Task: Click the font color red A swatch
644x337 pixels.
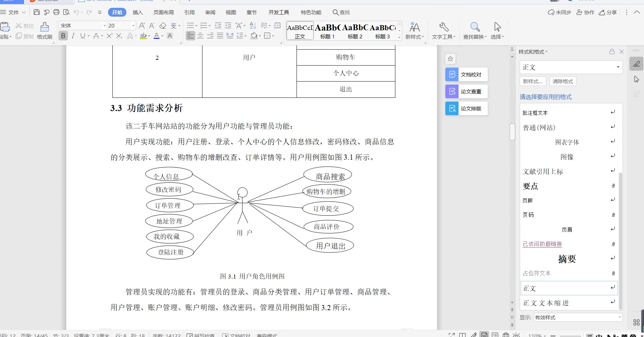Action: [x=157, y=36]
